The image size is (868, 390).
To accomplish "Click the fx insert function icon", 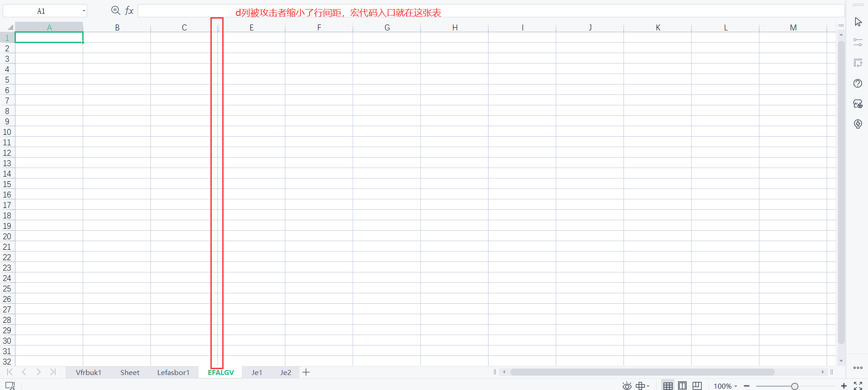I will [x=130, y=11].
